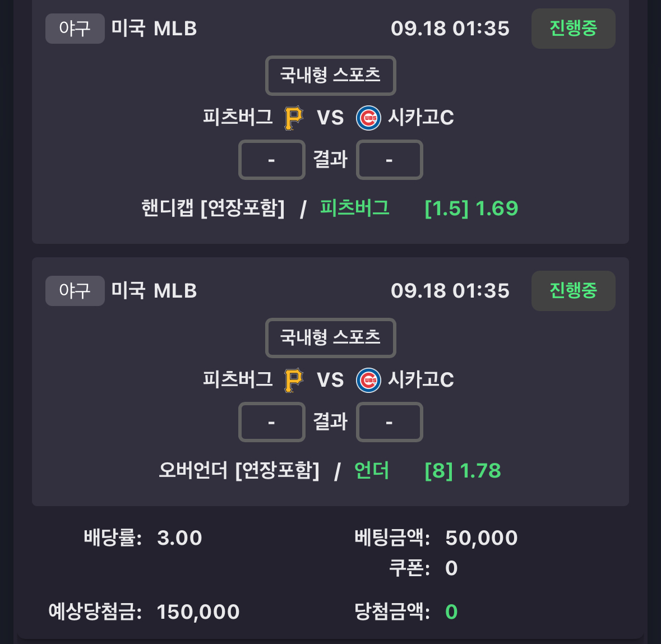Open 국내형 스포츠 label in first card
661x644 pixels.
click(331, 76)
